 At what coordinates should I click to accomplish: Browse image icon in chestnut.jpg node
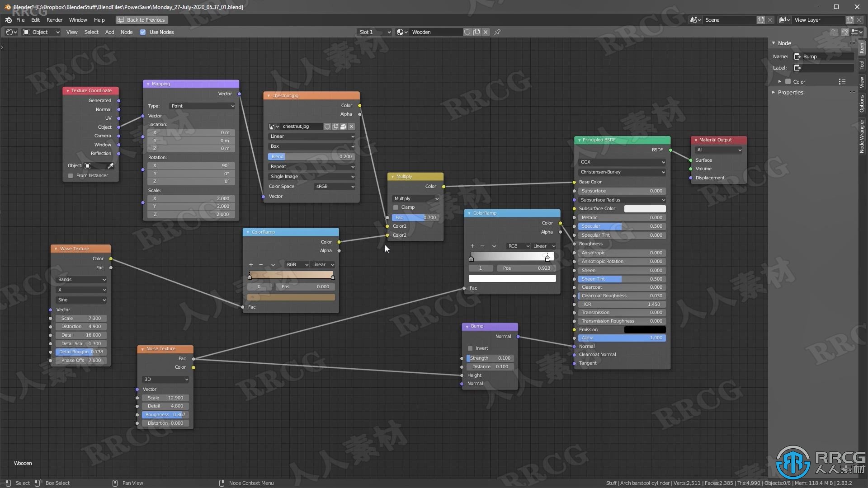[x=274, y=127]
